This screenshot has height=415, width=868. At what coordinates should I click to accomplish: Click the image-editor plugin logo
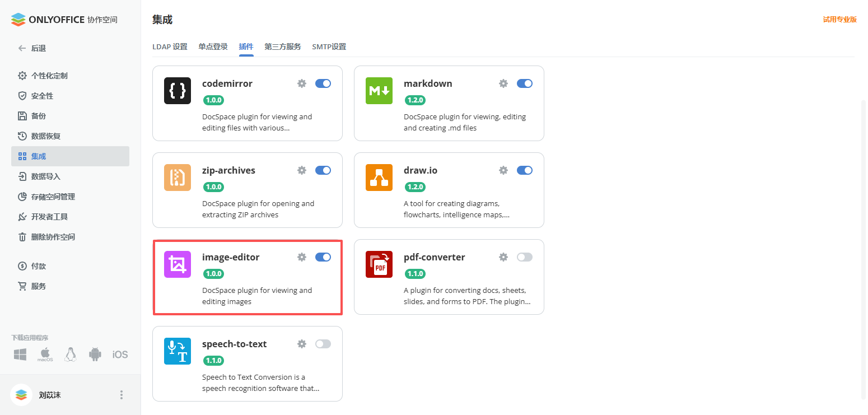coord(178,264)
